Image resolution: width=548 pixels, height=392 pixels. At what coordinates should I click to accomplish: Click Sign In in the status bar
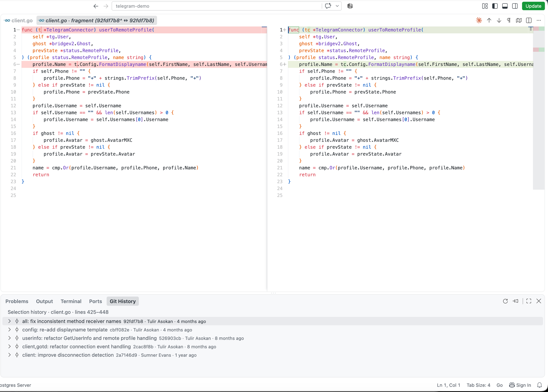(520, 385)
